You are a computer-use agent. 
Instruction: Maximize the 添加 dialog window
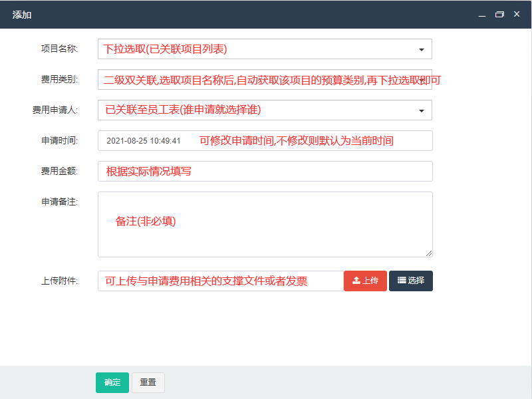pos(499,14)
